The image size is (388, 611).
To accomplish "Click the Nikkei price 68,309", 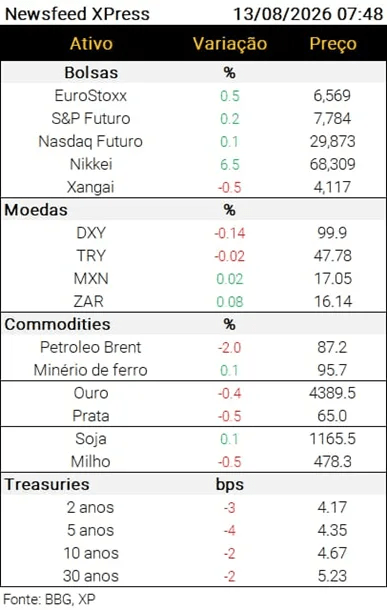I will [332, 164].
